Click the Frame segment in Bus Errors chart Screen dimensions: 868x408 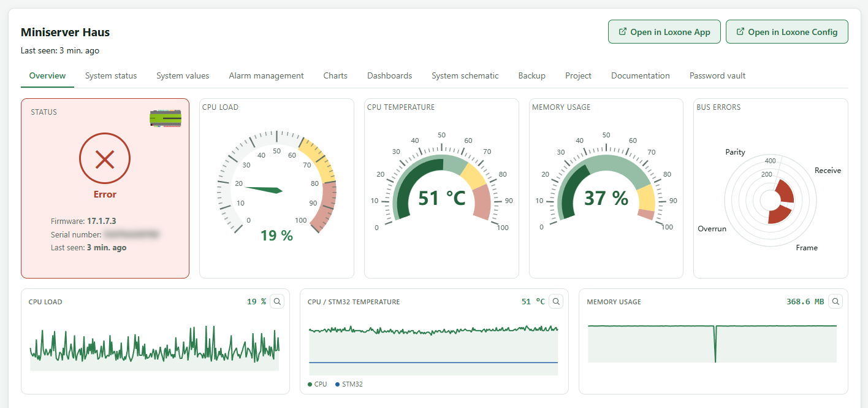[779, 215]
